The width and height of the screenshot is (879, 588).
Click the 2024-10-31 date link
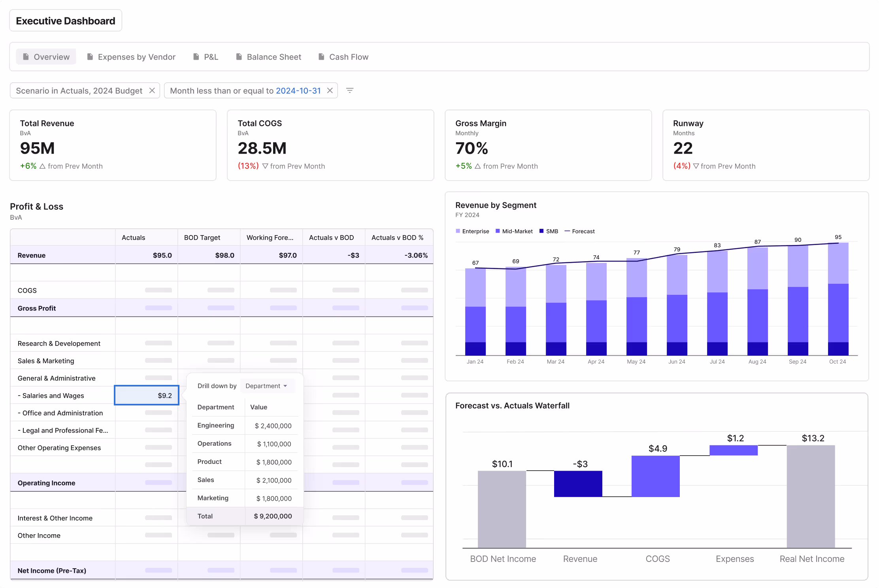tap(298, 90)
